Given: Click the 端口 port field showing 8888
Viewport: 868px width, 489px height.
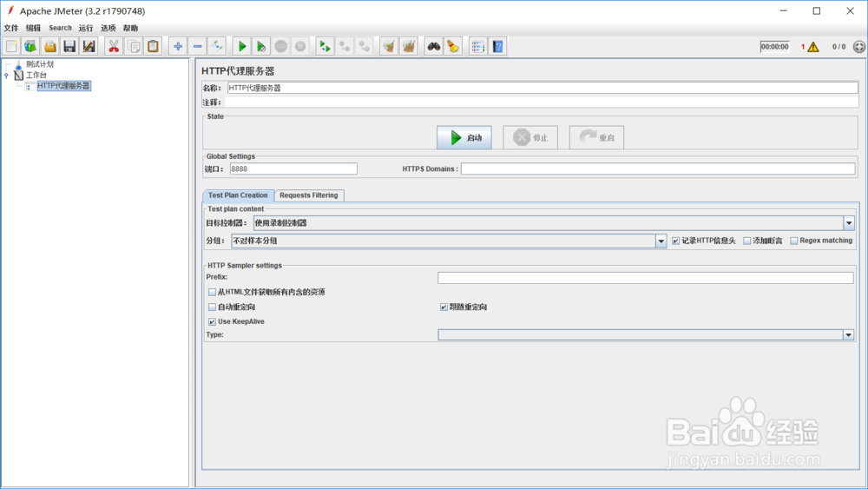Looking at the screenshot, I should (x=293, y=169).
